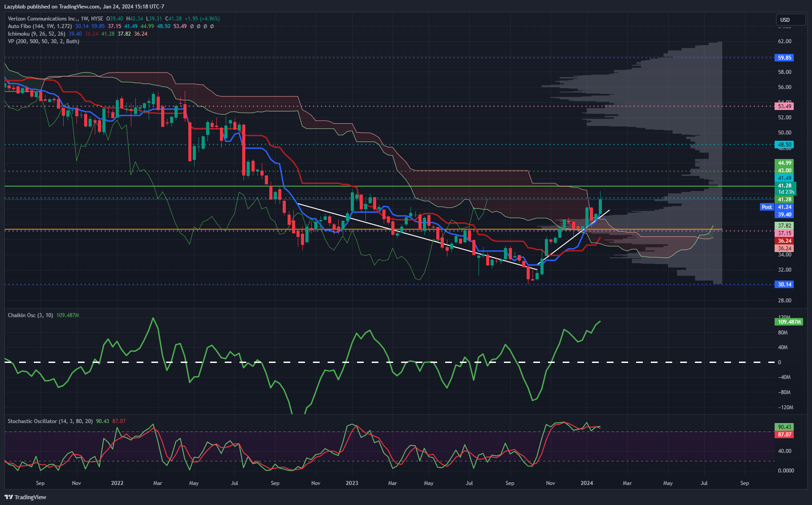
Task: Click the 2024 time axis label
Action: (587, 483)
